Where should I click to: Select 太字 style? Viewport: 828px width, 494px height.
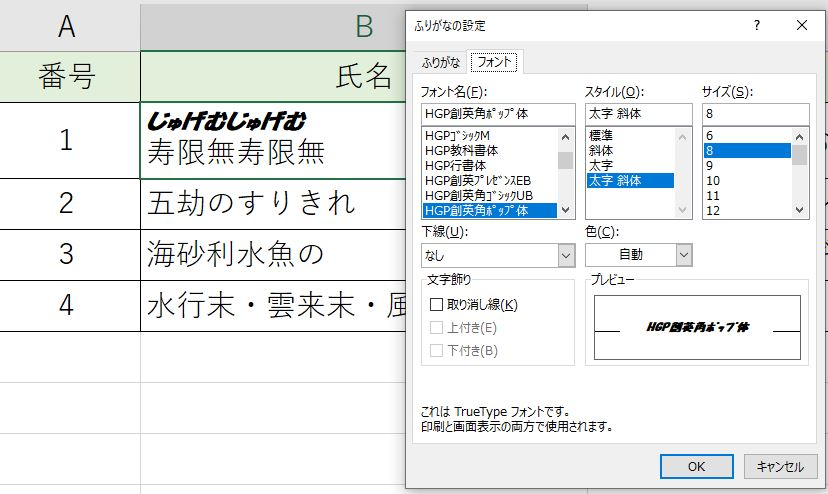click(x=630, y=165)
